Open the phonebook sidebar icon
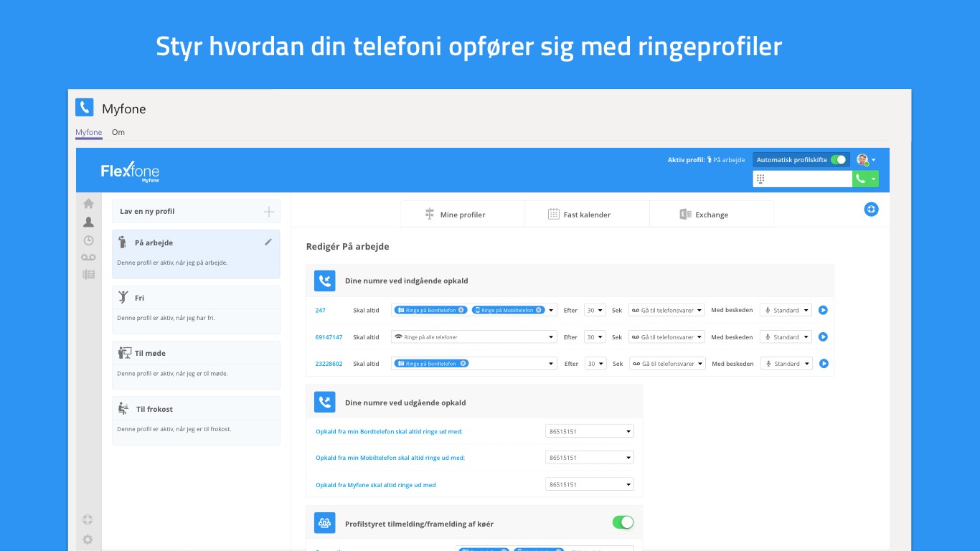 coord(88,274)
